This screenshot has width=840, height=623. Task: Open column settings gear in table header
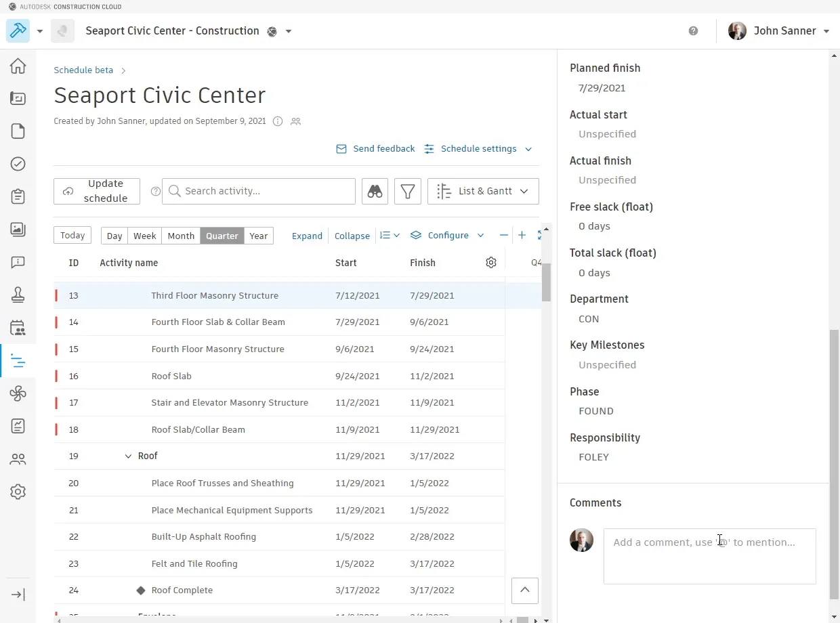(491, 263)
